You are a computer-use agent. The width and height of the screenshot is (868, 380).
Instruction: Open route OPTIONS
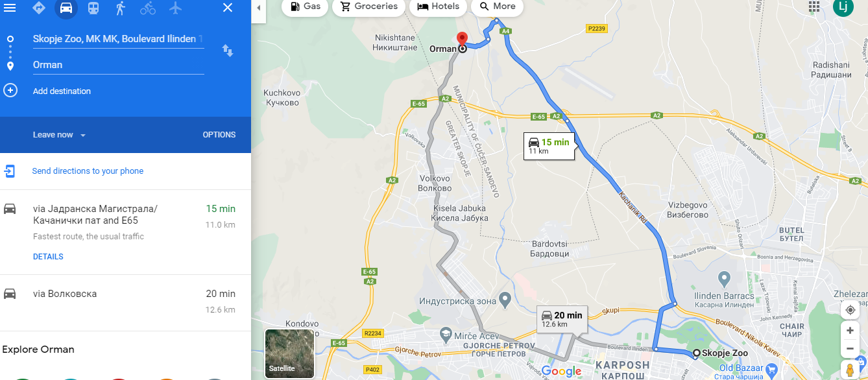point(219,135)
